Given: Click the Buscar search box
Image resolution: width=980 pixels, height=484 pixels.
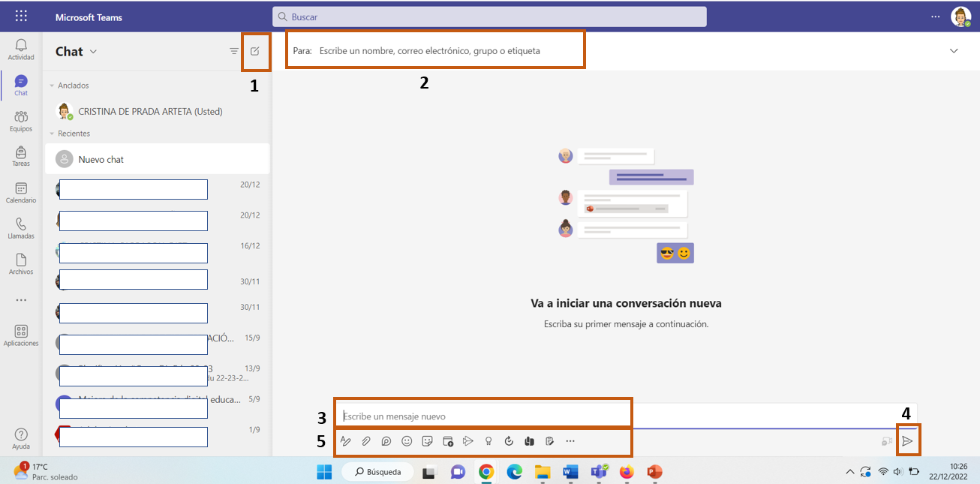Looking at the screenshot, I should pos(489,17).
